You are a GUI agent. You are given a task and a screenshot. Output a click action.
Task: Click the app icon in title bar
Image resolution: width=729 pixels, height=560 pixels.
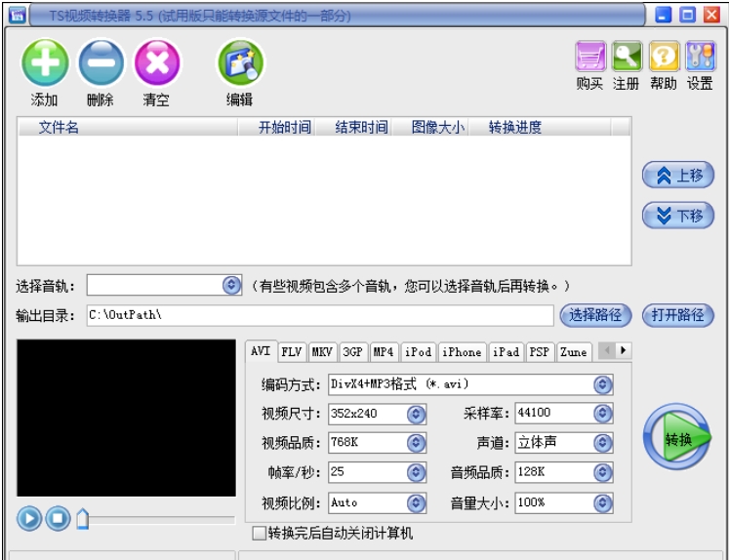(x=18, y=15)
